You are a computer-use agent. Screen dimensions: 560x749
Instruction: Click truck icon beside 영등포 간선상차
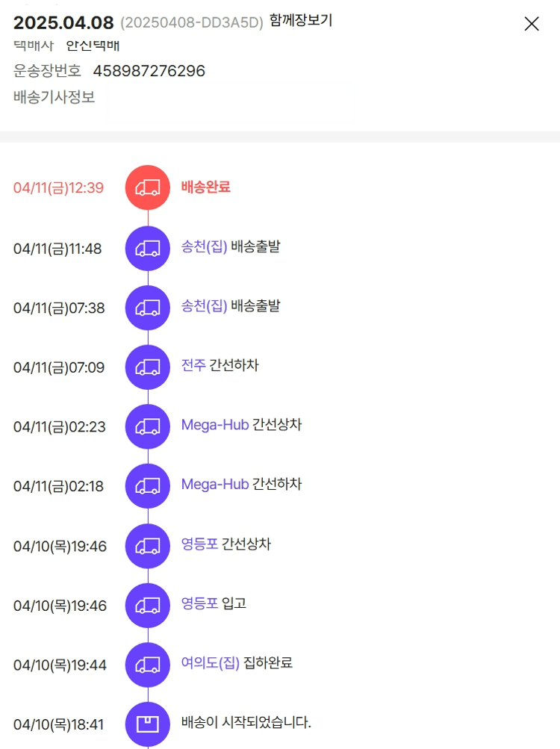coord(148,546)
